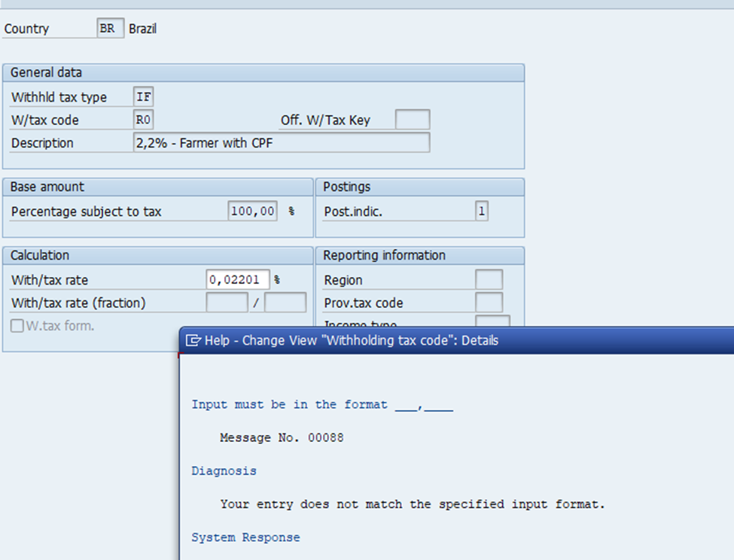This screenshot has height=560, width=734.
Task: Click the Post.indic. label
Action: 353,212
